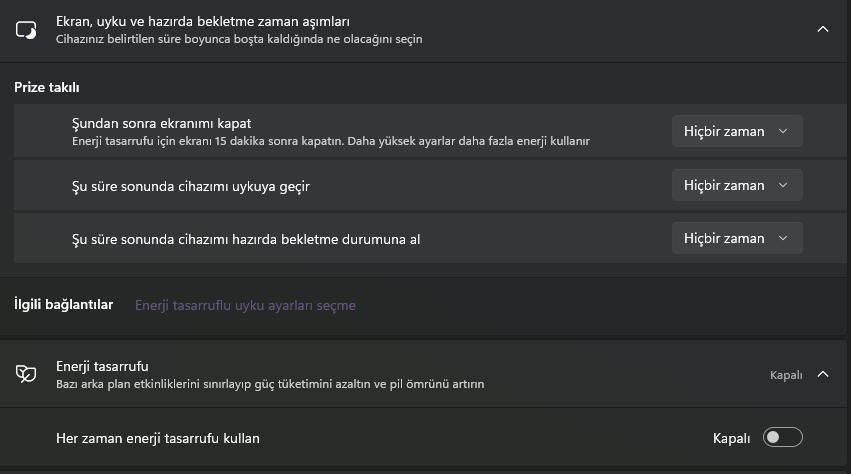Click the Enerji tasarrufu leaf icon
Viewport: 851px width, 474px height.
pos(26,374)
